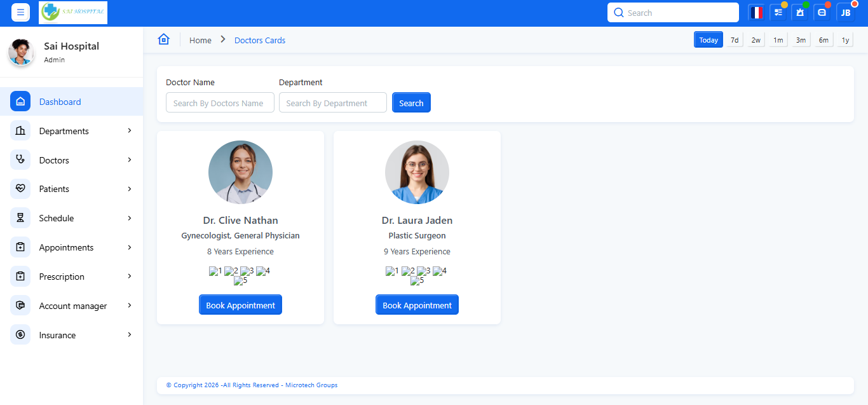Click the hamburger menu toggle button
This screenshot has height=405, width=868.
tap(20, 13)
